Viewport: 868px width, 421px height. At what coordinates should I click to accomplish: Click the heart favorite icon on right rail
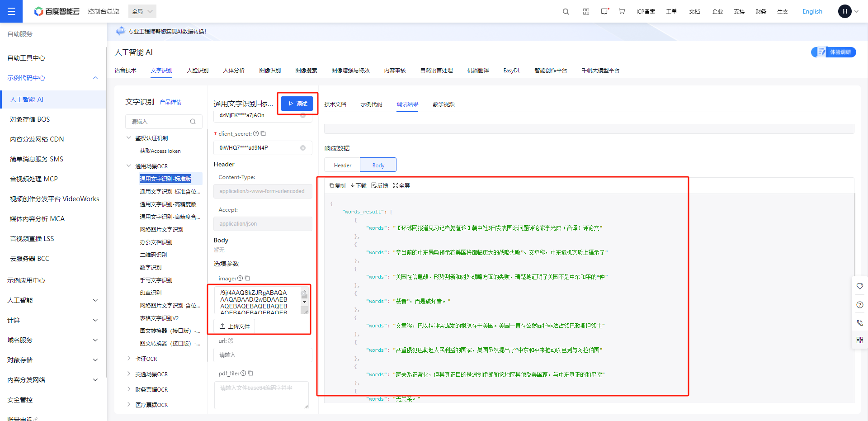pos(860,286)
